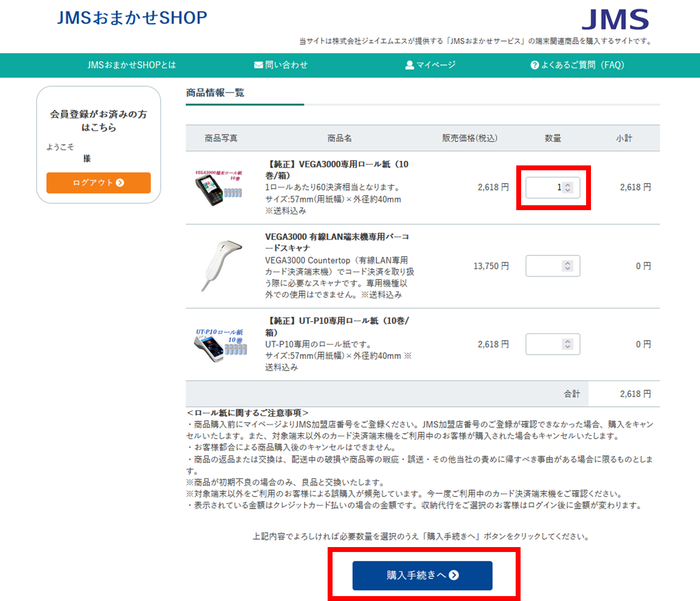Click the 小計 column header

pyautogui.click(x=624, y=138)
